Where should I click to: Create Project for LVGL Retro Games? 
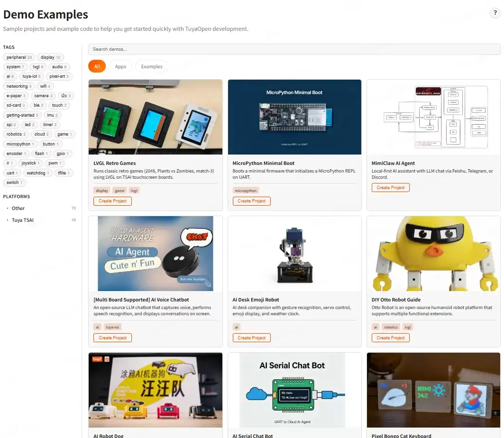pos(112,201)
